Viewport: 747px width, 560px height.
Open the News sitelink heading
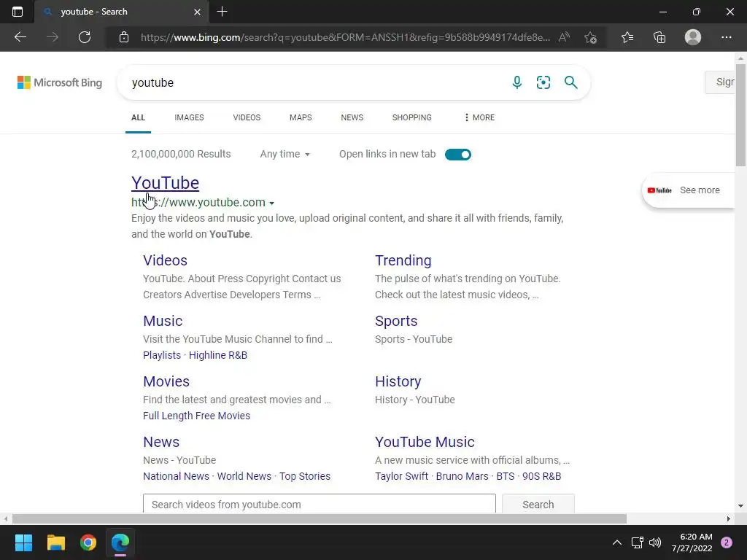coord(161,442)
